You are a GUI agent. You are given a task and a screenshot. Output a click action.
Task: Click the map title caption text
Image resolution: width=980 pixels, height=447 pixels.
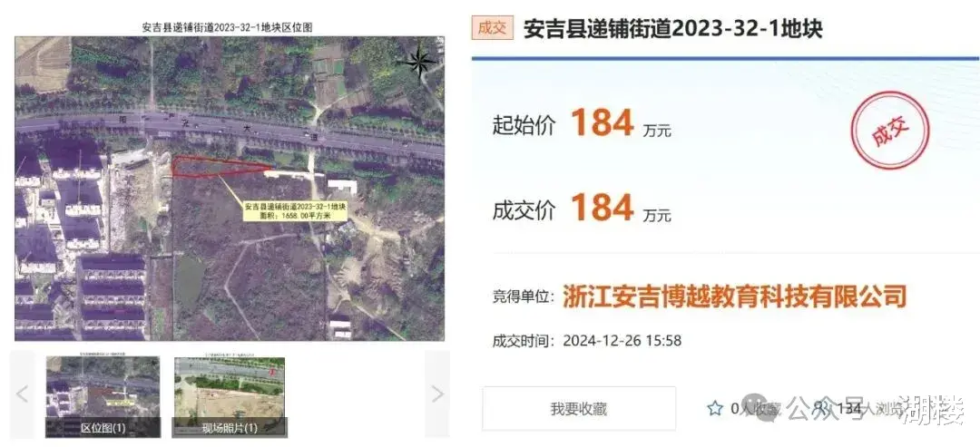228,27
